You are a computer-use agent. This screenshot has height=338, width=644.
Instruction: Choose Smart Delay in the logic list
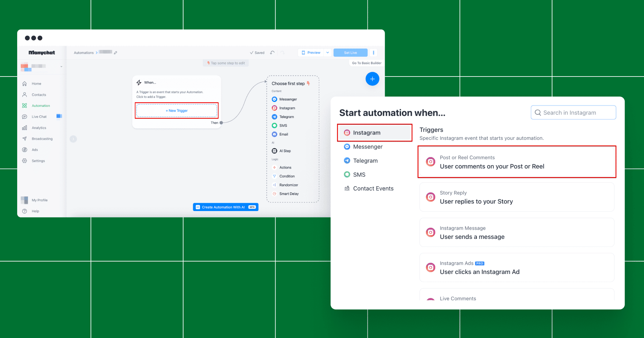pos(289,194)
